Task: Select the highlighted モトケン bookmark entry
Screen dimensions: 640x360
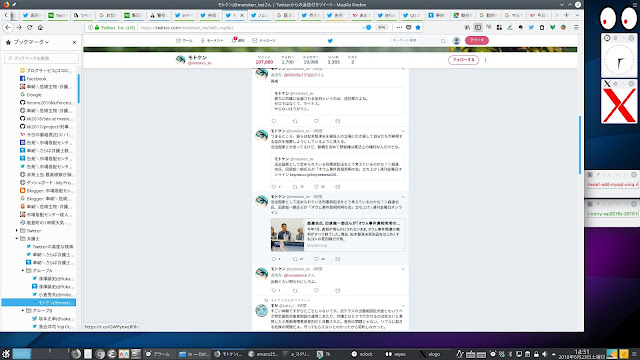Action: click(39, 302)
